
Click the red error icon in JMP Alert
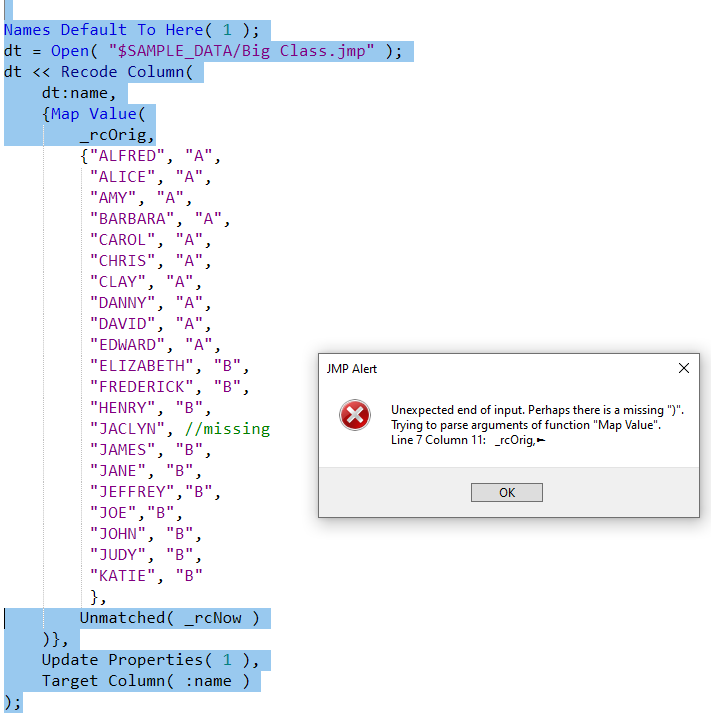[355, 415]
